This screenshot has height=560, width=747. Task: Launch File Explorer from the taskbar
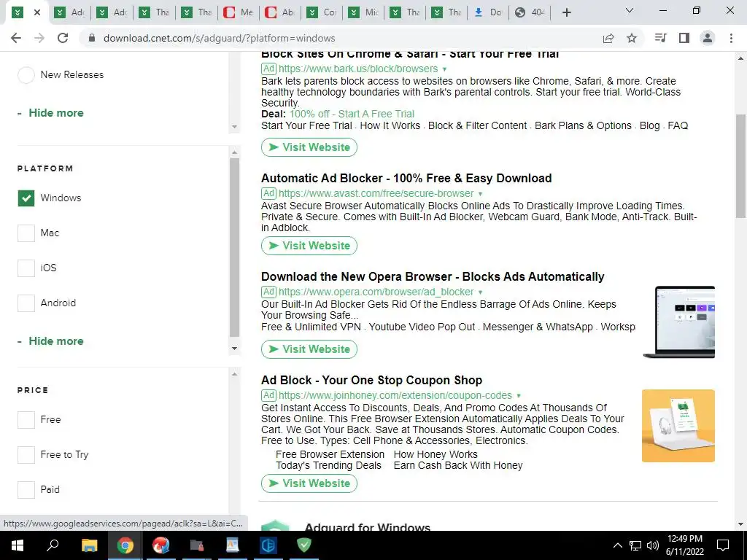[89, 545]
